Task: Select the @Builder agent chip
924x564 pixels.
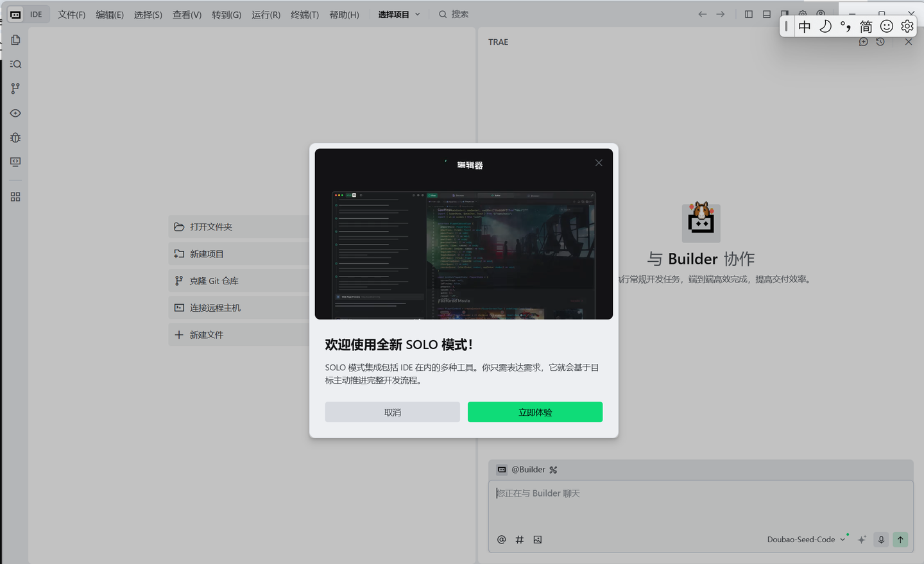Action: pyautogui.click(x=521, y=470)
